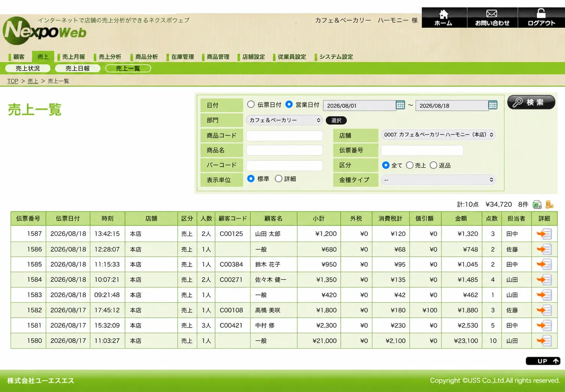Click the ログアウト lock icon
This screenshot has width=565, height=392.
pos(541,17)
